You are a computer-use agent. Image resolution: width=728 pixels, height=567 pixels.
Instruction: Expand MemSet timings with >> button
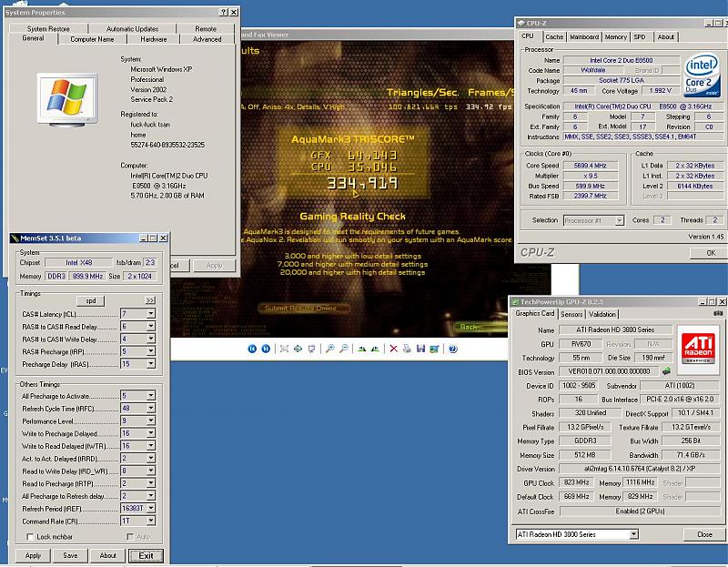[x=150, y=300]
